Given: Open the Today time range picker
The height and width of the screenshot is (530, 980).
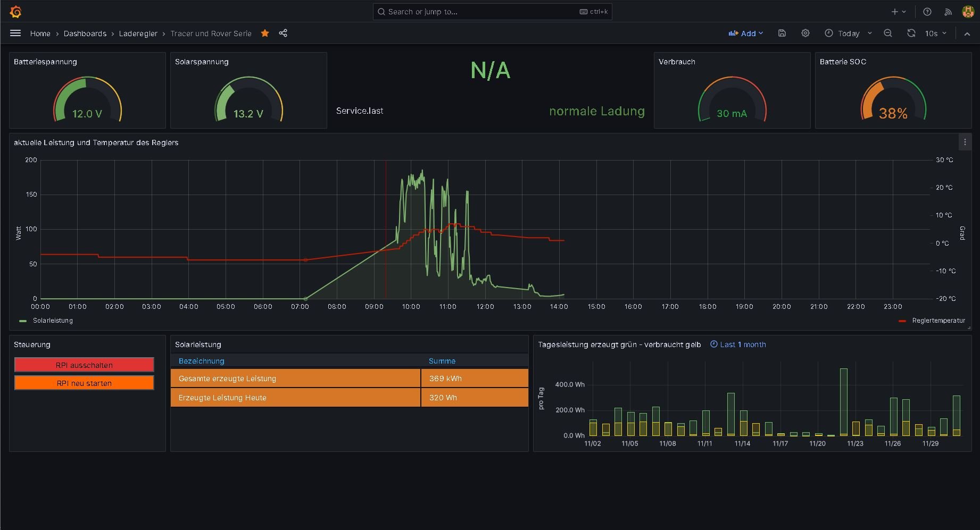Looking at the screenshot, I should point(848,33).
